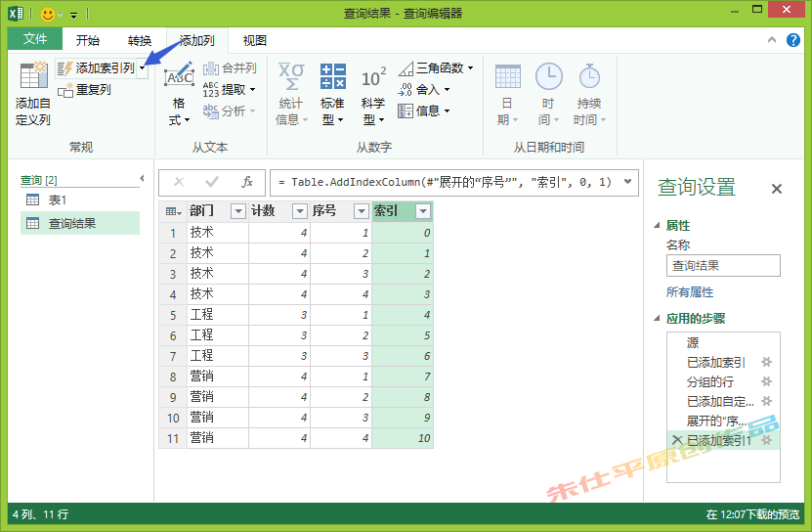Open the 索引 column filter dropdown
Screen dimensions: 812x532
click(x=422, y=211)
